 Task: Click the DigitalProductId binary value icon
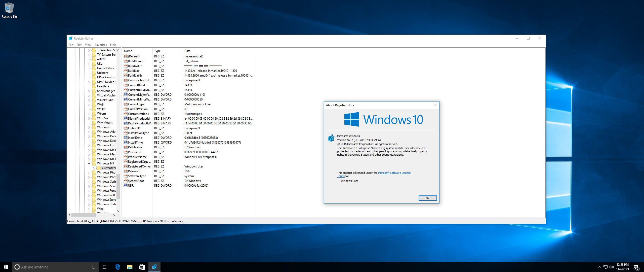[x=126, y=118]
